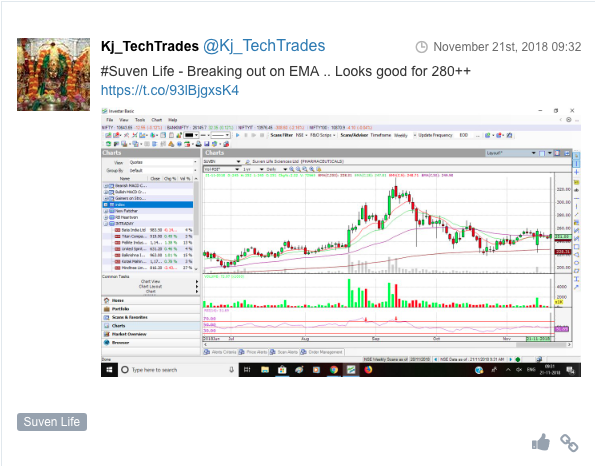Collapse the INTRADAY group
The height and width of the screenshot is (466, 595).
[106, 224]
